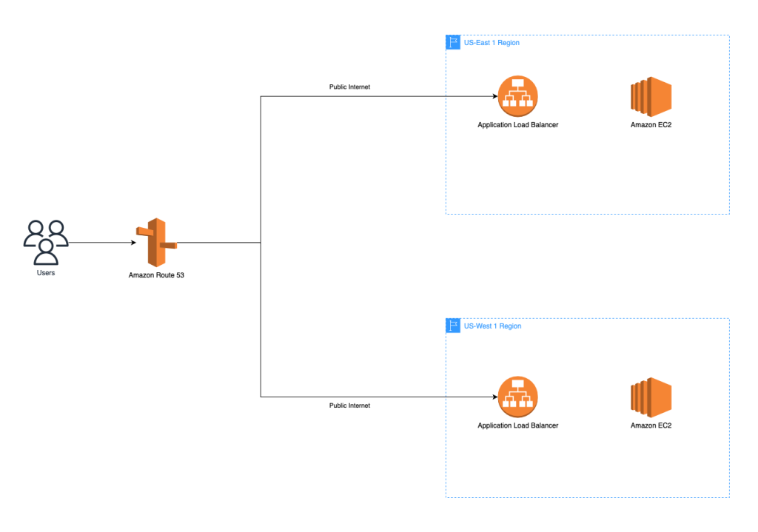The width and height of the screenshot is (758, 532).
Task: Click the Application Load Balancer label in US-West 1
Action: [518, 425]
